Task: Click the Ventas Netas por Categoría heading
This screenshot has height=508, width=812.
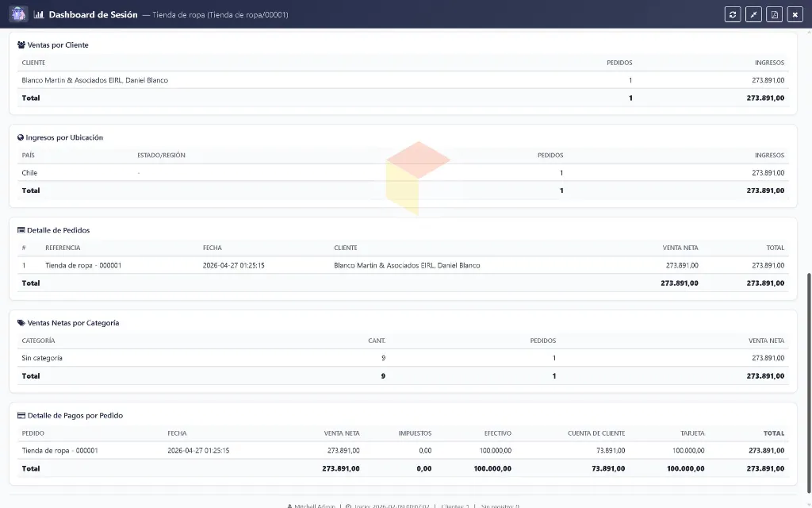Action: point(73,323)
